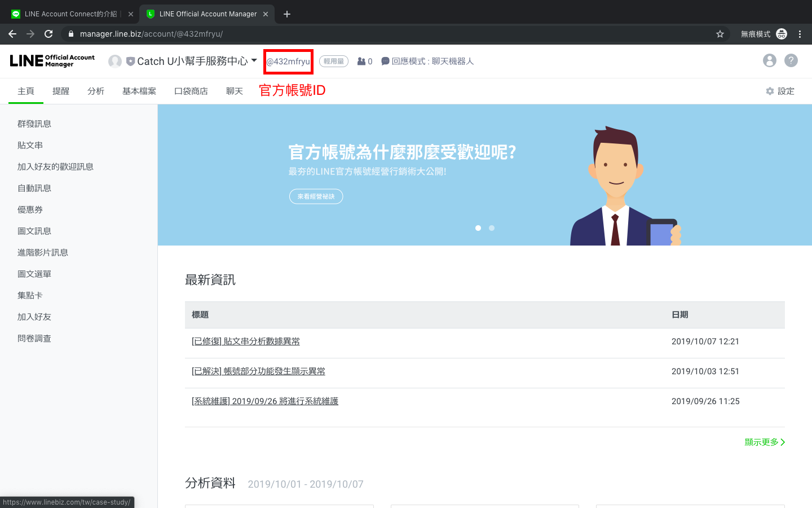Click the LINE Official Account Manager logo

pyautogui.click(x=52, y=61)
